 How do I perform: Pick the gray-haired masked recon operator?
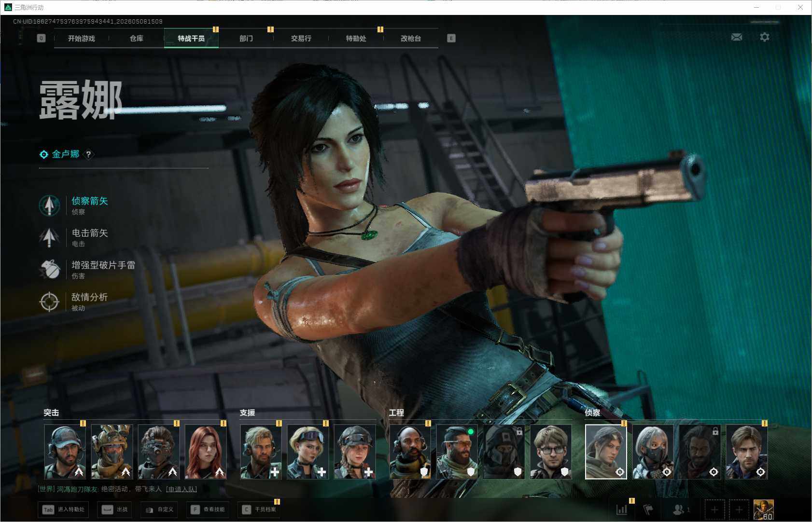(653, 452)
